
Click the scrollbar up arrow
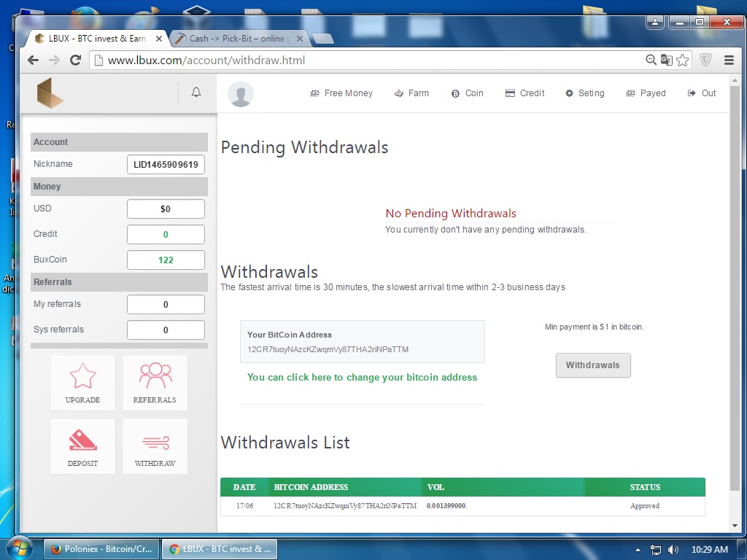click(735, 80)
